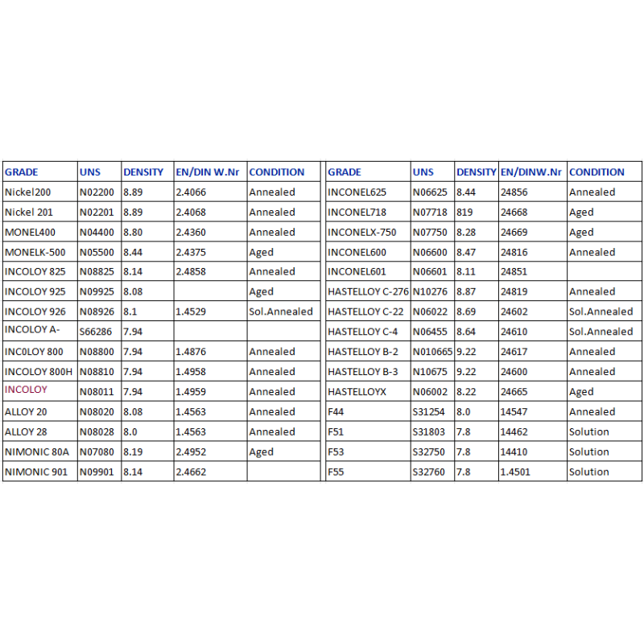Viewport: 644px width, 644px height.
Task: Click the Sol.Annealed cell for INCOLOY 926
Action: (283, 312)
